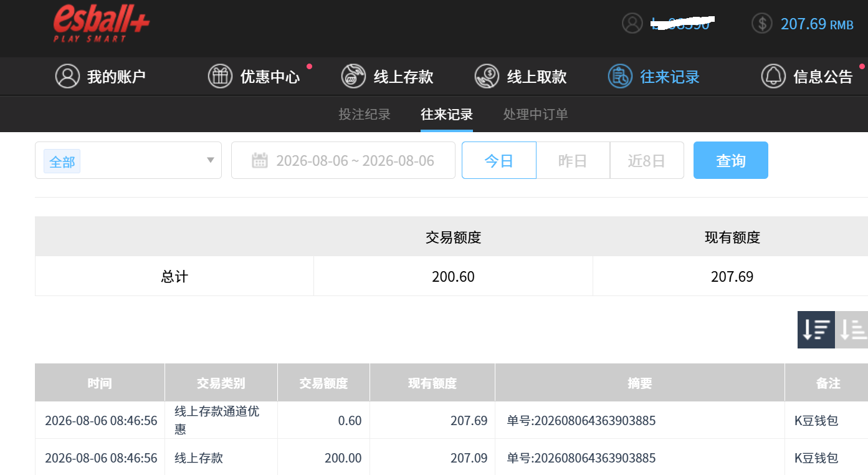This screenshot has width=868, height=475.
Task: Click the 全部 selected tag
Action: pos(62,161)
